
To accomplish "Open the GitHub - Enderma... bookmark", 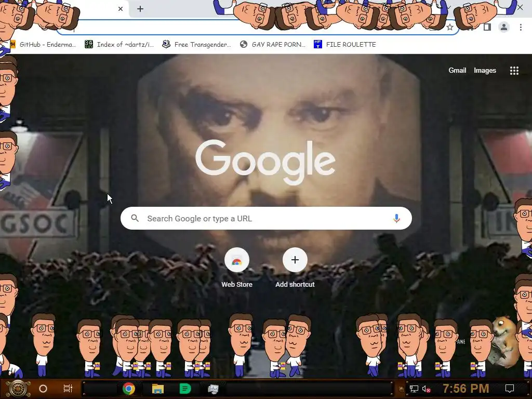I will coord(44,45).
